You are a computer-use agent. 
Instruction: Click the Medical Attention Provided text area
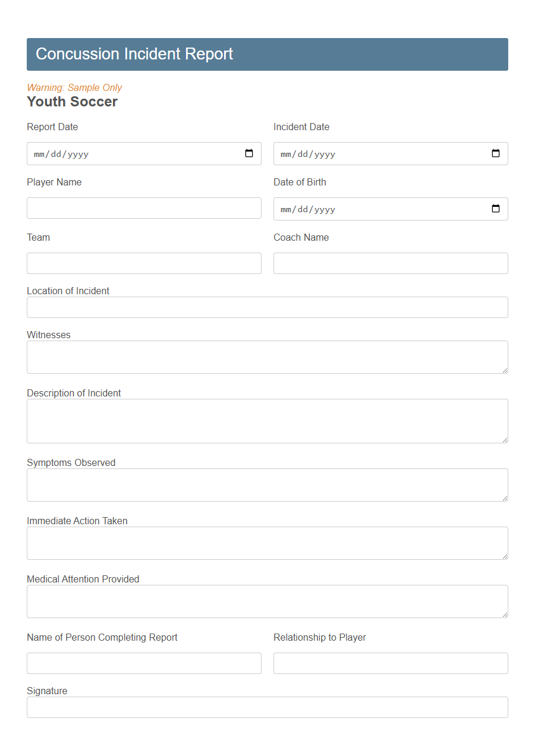[267, 601]
